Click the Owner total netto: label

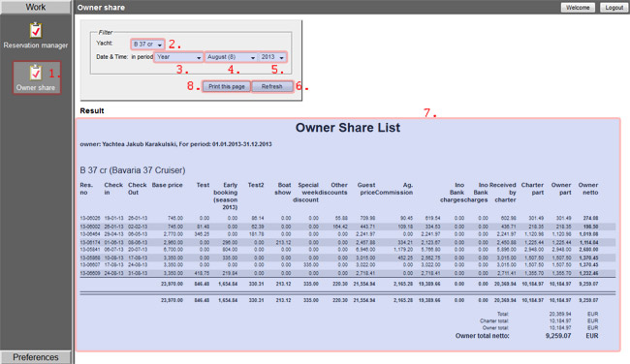[x=482, y=336]
